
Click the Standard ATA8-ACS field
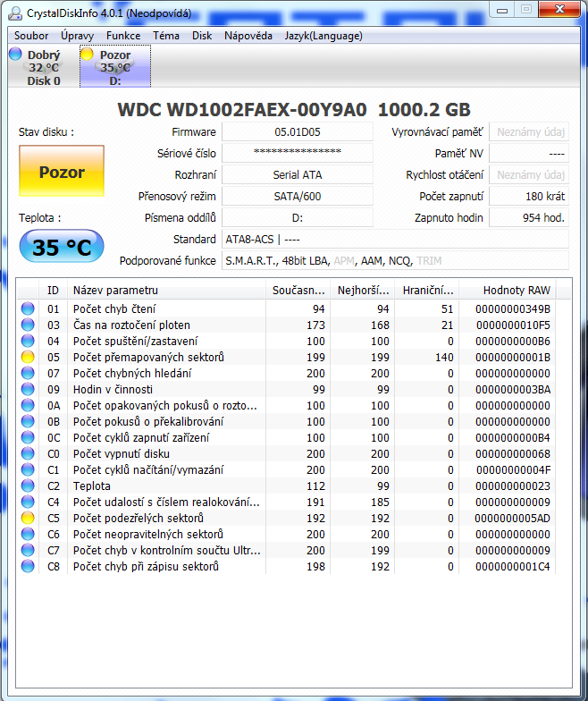coord(395,240)
